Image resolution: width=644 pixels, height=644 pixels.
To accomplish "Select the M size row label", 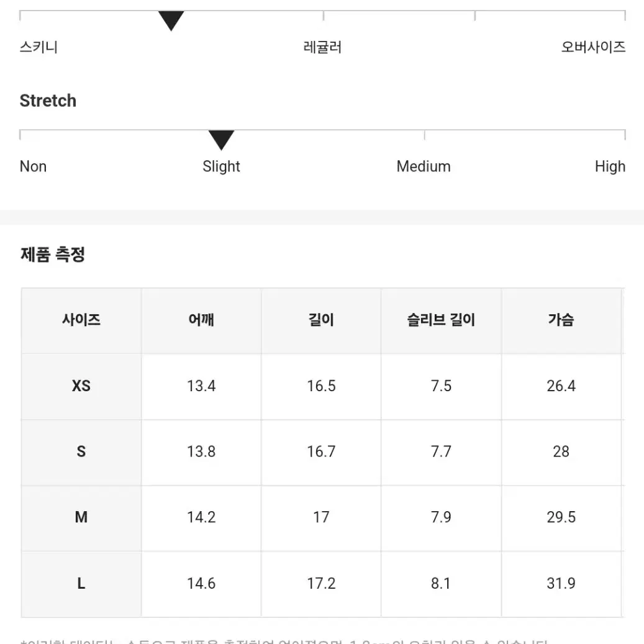I will [x=81, y=517].
